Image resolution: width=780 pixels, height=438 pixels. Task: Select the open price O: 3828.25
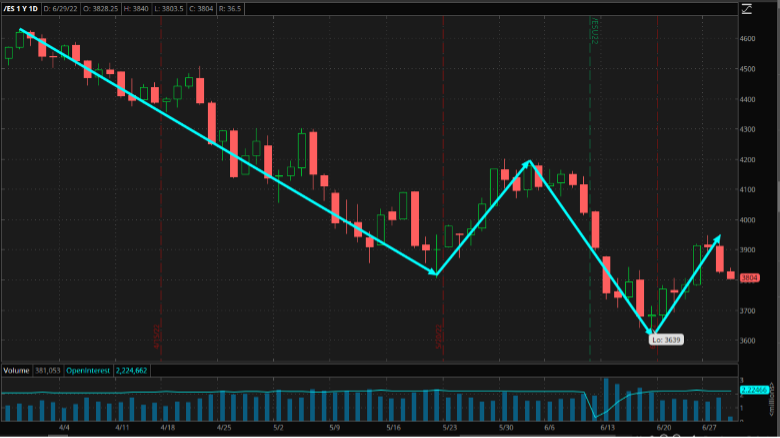tap(100, 9)
